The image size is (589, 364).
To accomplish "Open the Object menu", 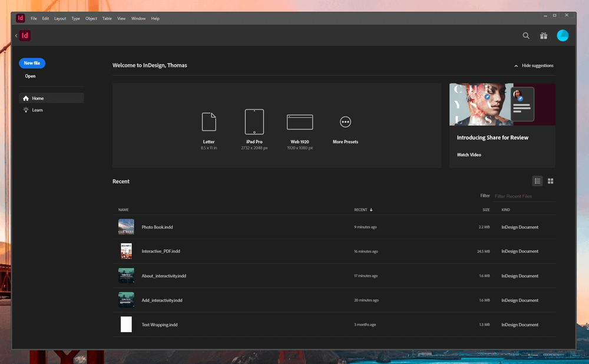I will pyautogui.click(x=91, y=18).
